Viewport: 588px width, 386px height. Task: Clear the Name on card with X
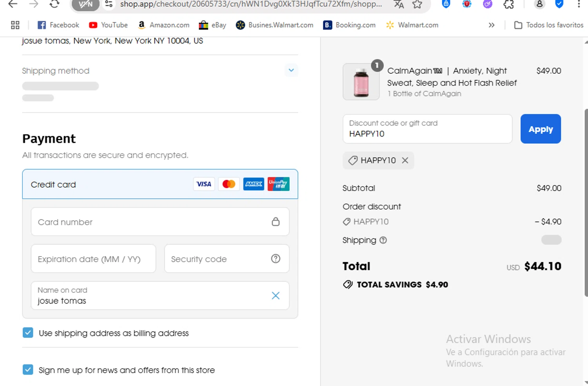[x=276, y=295]
